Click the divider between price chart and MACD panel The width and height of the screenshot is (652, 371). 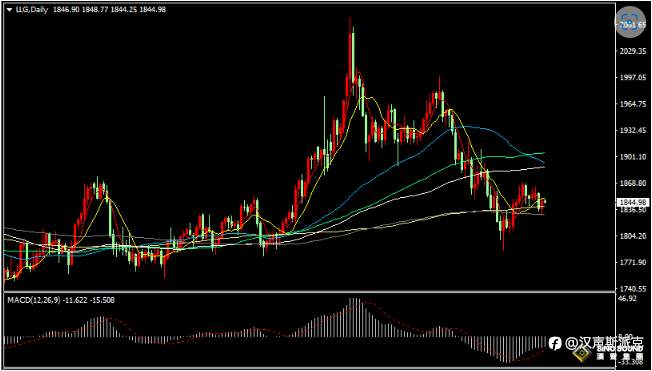[309, 292]
